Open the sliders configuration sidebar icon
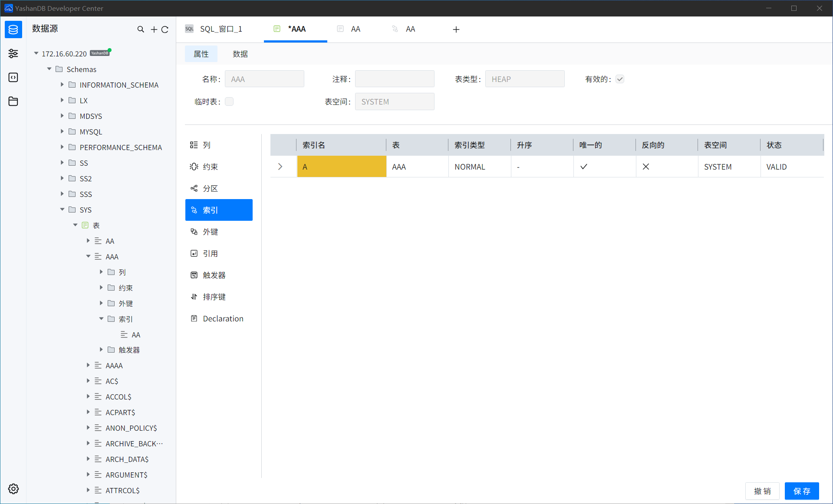The height and width of the screenshot is (504, 833). tap(13, 53)
